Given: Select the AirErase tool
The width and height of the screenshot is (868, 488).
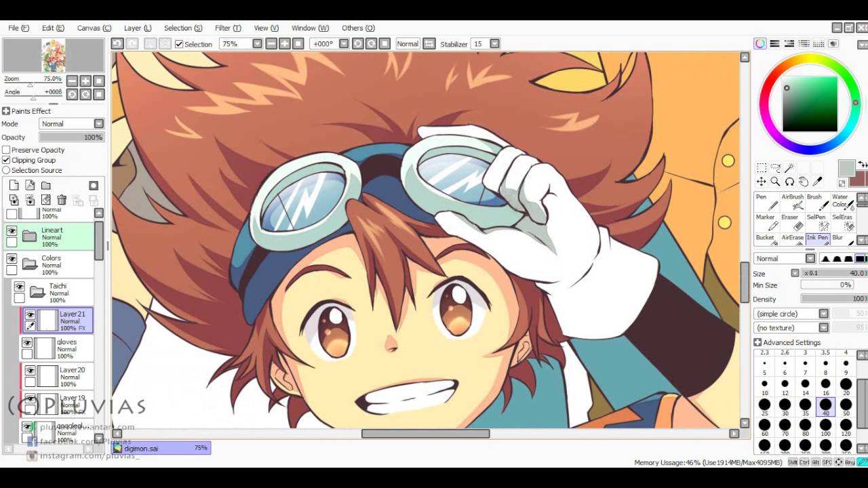Looking at the screenshot, I should coord(792,239).
